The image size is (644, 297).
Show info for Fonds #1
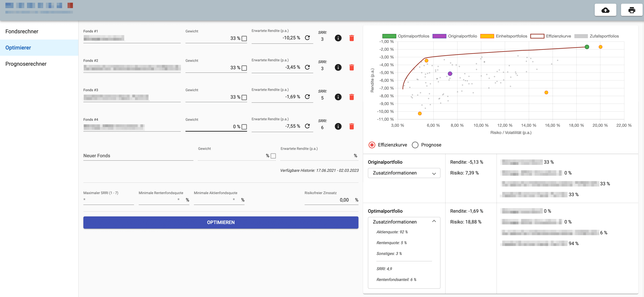point(338,38)
